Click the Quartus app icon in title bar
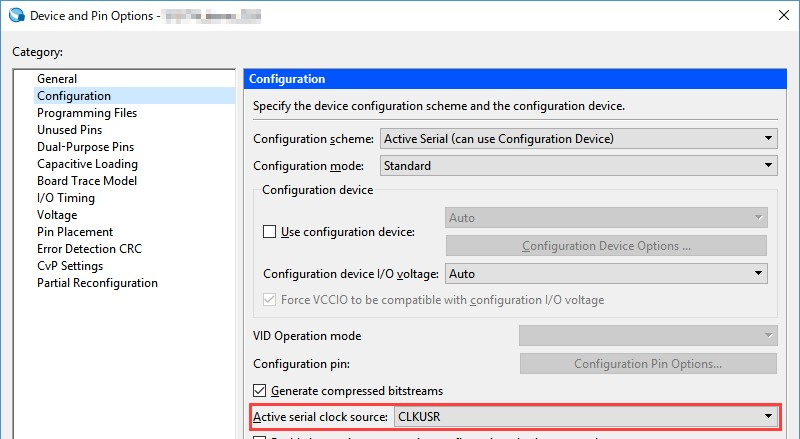 tap(16, 17)
